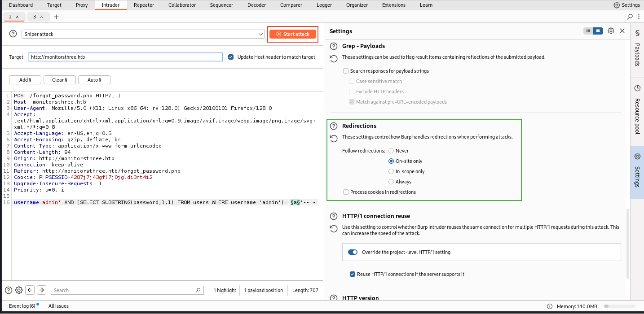Select On-site only redirections option

[391, 161]
